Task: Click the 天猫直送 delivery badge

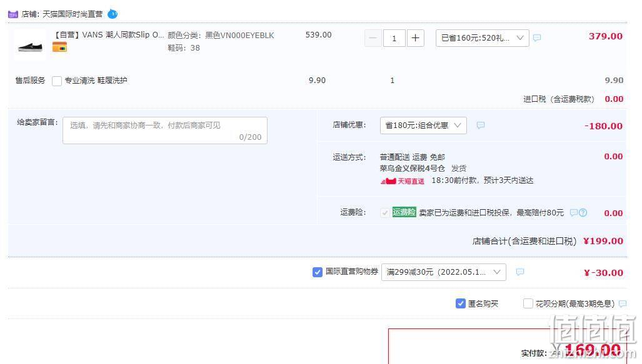Action: 403,181
